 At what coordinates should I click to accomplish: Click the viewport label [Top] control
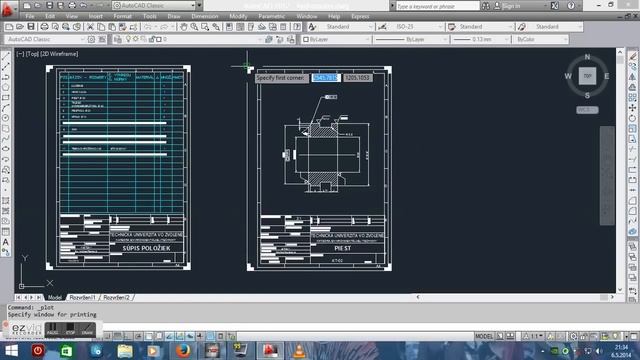point(33,53)
